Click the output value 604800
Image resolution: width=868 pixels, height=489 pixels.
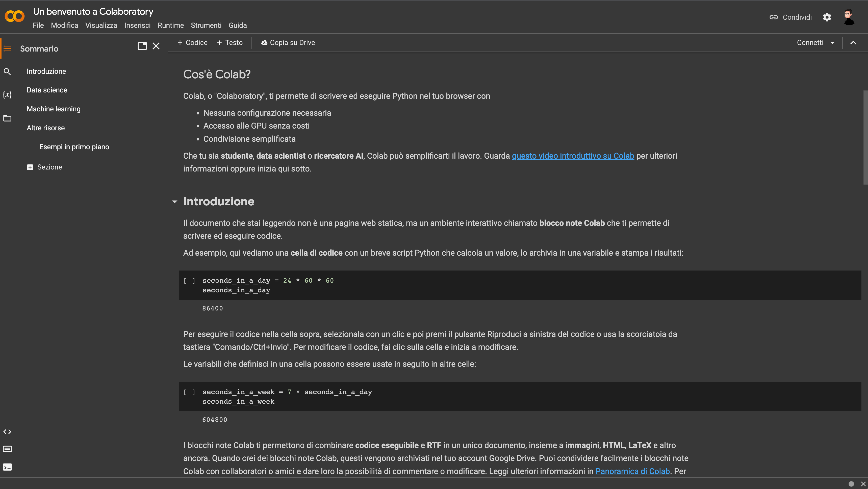(x=215, y=420)
